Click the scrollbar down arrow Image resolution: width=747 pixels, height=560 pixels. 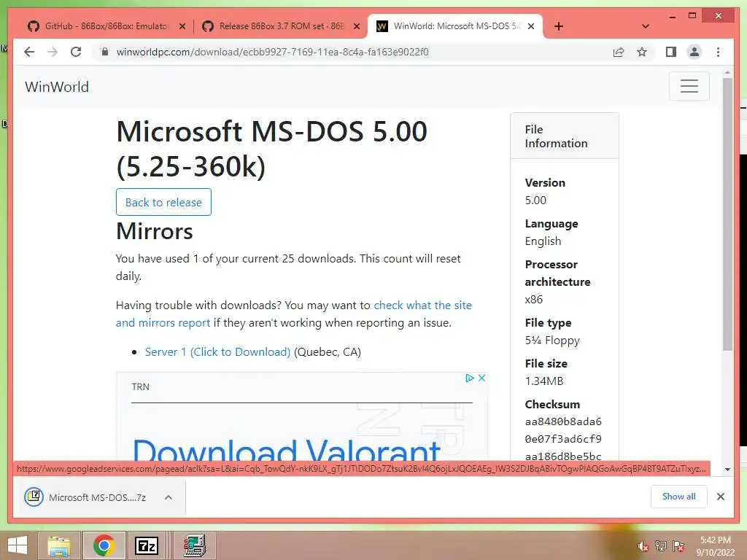coord(727,469)
